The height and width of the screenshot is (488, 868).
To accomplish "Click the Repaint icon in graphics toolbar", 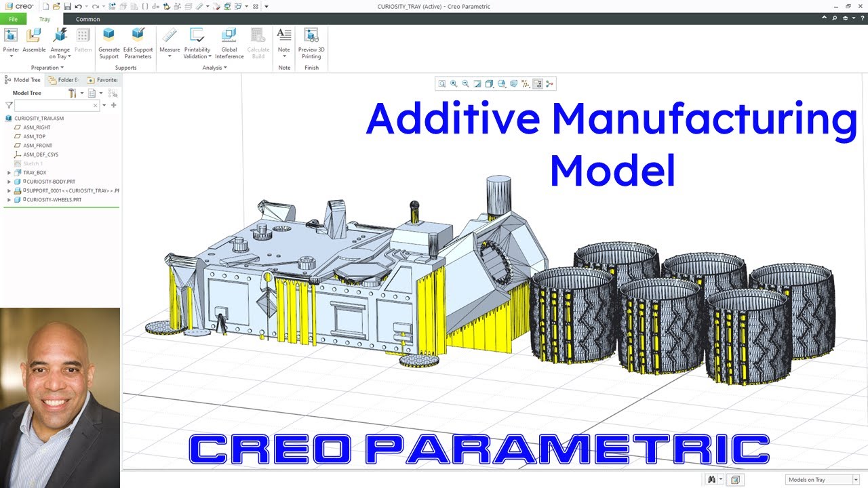I will [477, 84].
